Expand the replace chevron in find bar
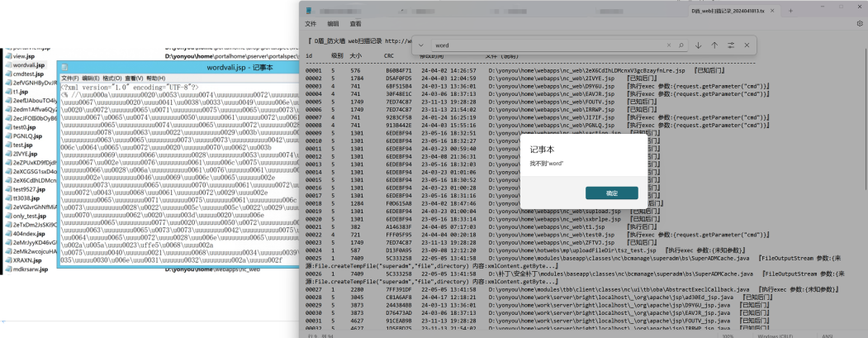This screenshot has height=338, width=868. (x=421, y=45)
